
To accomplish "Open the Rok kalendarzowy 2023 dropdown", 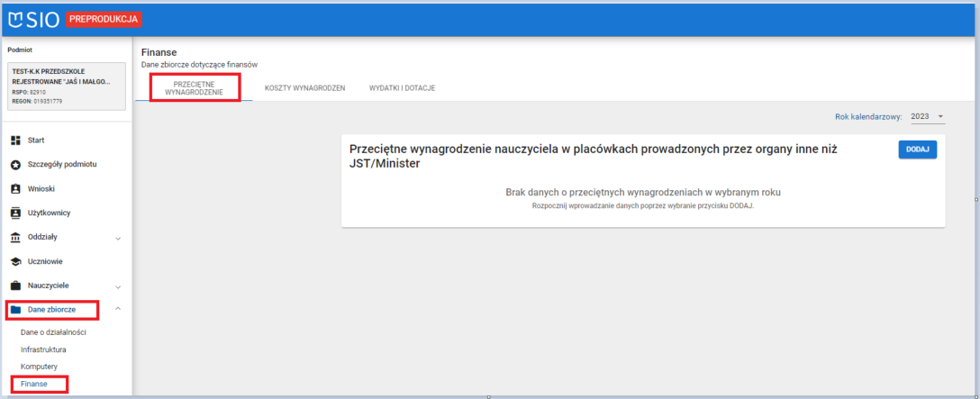I will (x=927, y=116).
